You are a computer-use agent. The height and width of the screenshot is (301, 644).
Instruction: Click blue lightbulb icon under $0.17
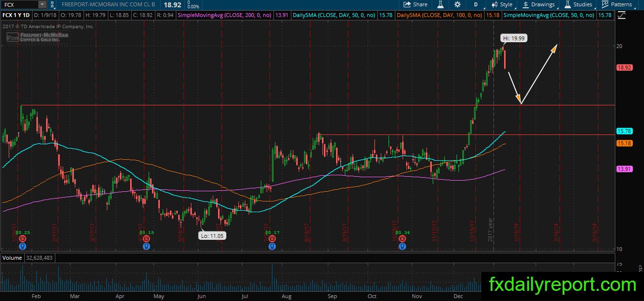pyautogui.click(x=272, y=246)
